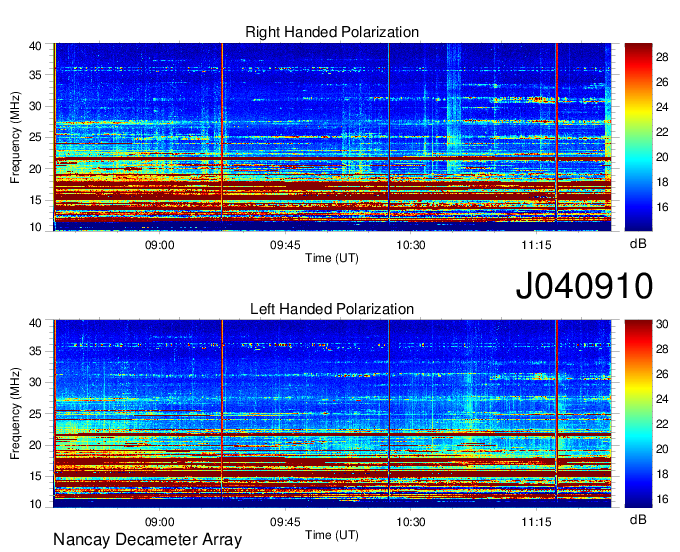
Task: Click the 20 dB value on Left Handed colorbar
Action: point(662,449)
